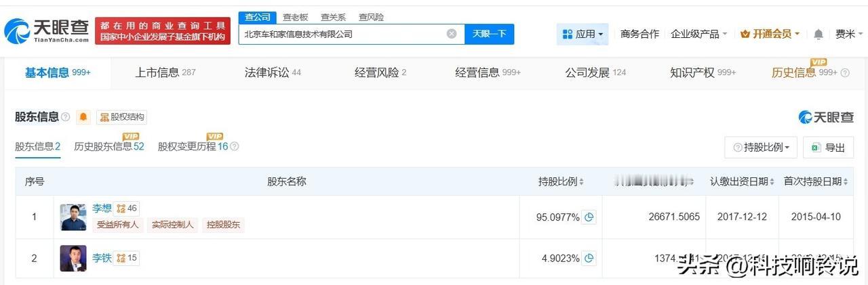Select the 股东信息 2 sub-tab
This screenshot has height=285, width=868.
(38, 146)
